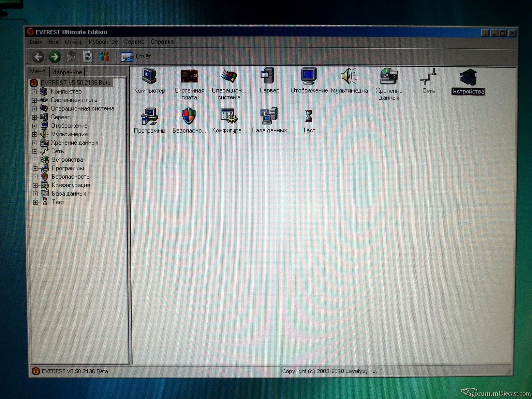Click the Copyright (c) 2003-2010 Lavalys status text

329,371
